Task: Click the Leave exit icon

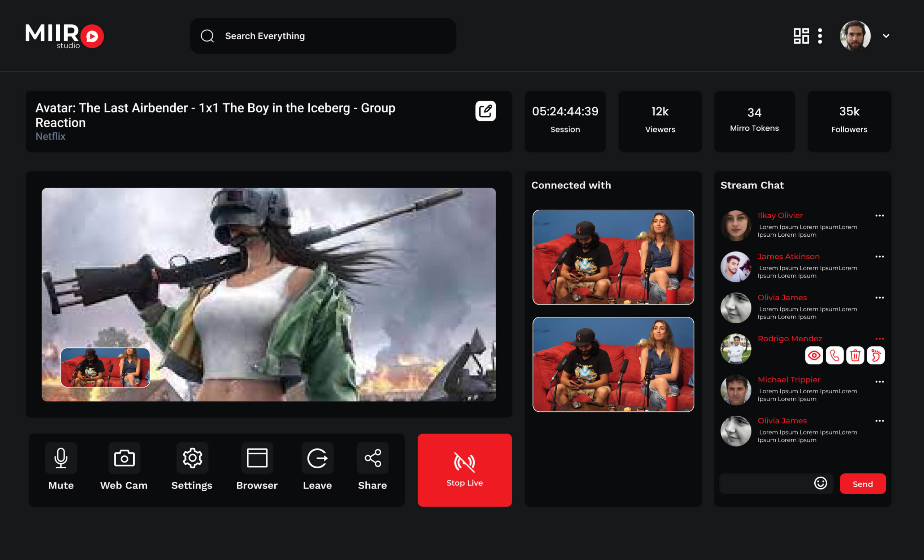Action: point(317,458)
